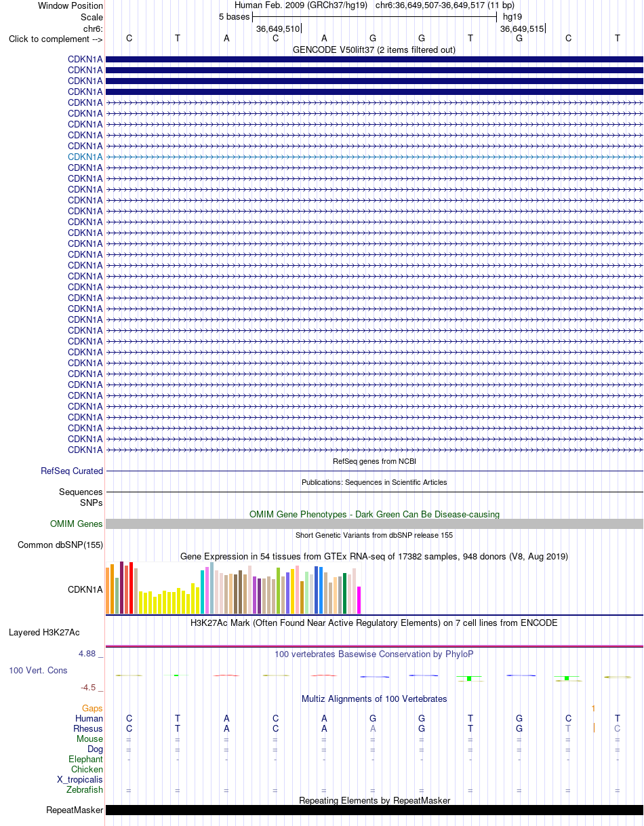Click the cyan bar in GTEx chart
644x826 pixels.
[x=203, y=592]
